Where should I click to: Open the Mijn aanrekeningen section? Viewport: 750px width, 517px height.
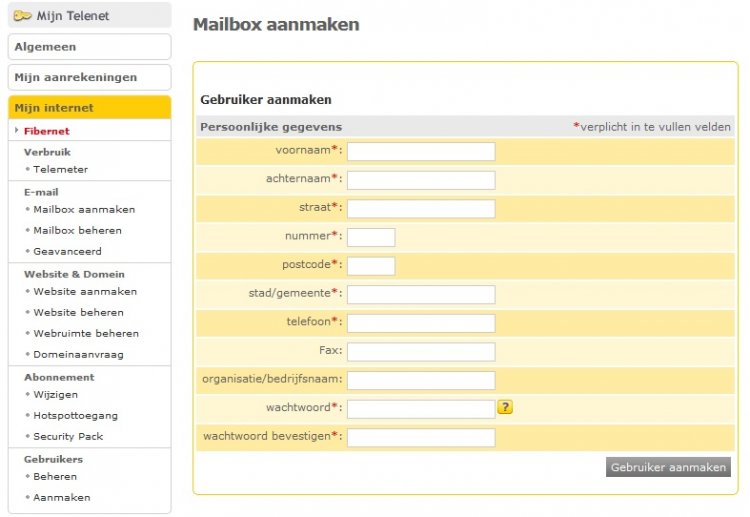pos(90,77)
